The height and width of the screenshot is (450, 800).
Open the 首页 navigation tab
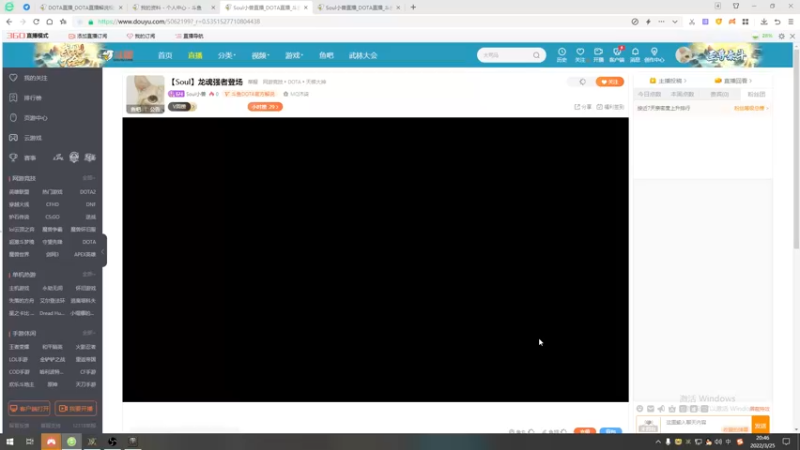coord(165,55)
